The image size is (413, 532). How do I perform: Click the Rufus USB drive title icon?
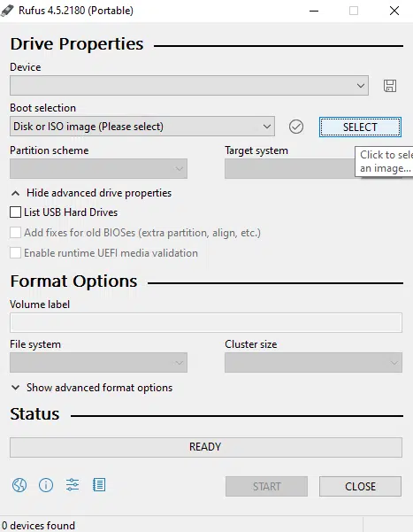click(x=7, y=11)
